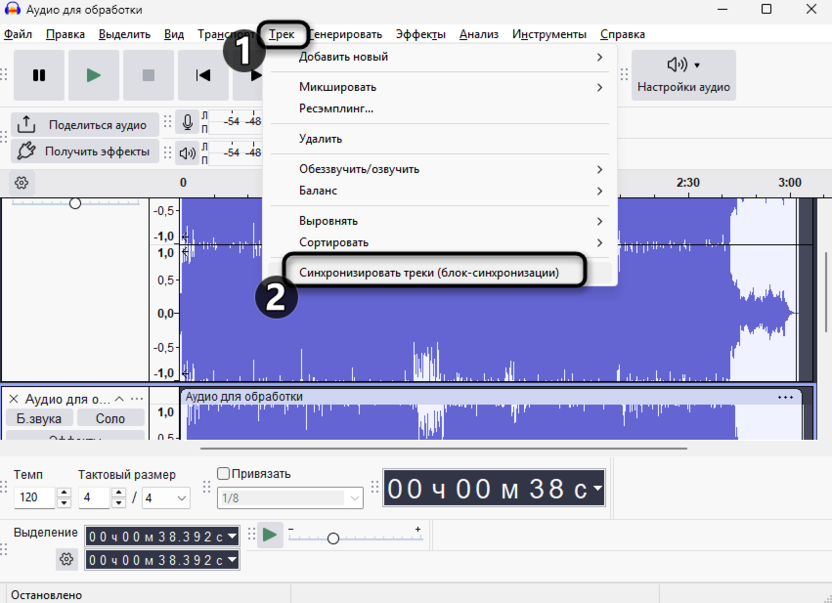This screenshot has height=603, width=832.
Task: Click the Поделиться аудио button
Action: (85, 125)
